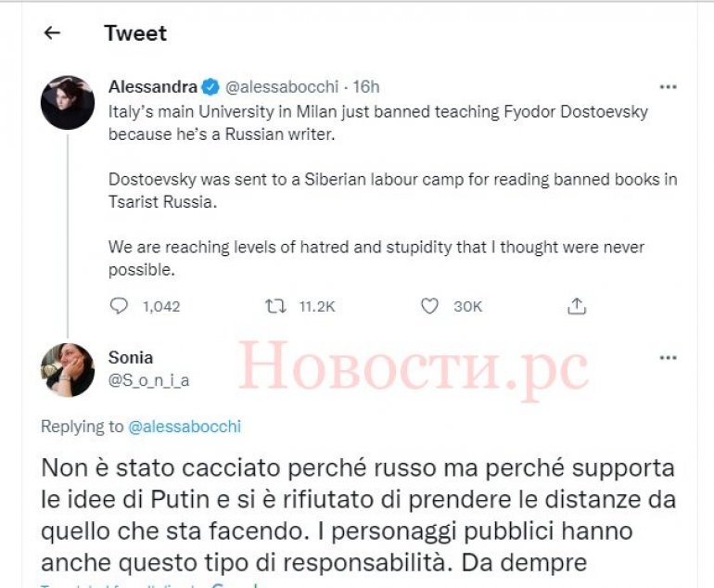Screen dimensions: 714x588
Task: Like Alessandra's tweet with the heart icon
Action: (429, 306)
